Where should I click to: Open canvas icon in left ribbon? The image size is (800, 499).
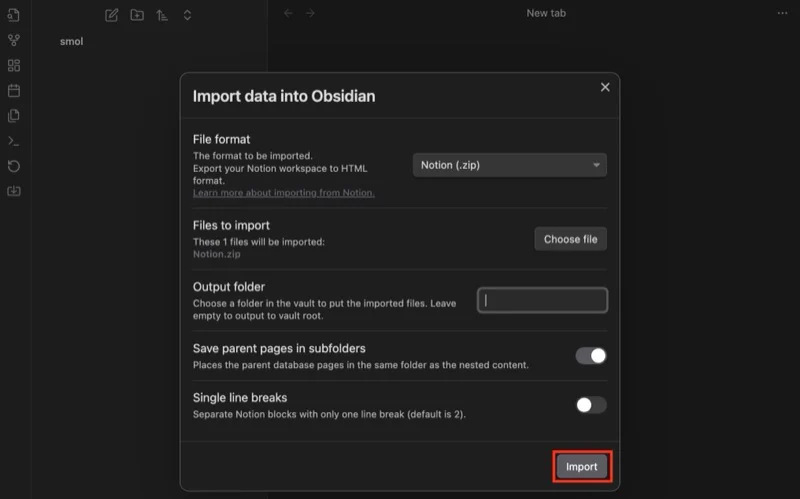pos(14,65)
